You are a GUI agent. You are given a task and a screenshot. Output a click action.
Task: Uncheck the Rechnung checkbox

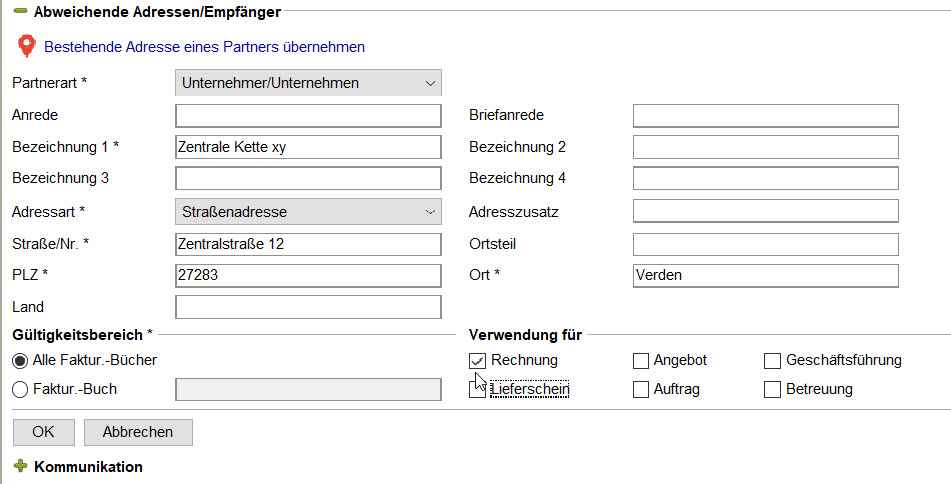coord(478,361)
